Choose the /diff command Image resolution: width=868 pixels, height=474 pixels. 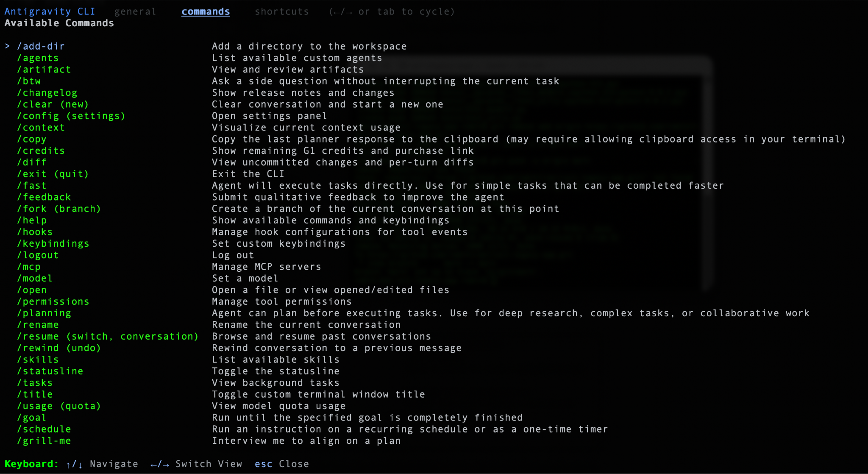click(32, 162)
